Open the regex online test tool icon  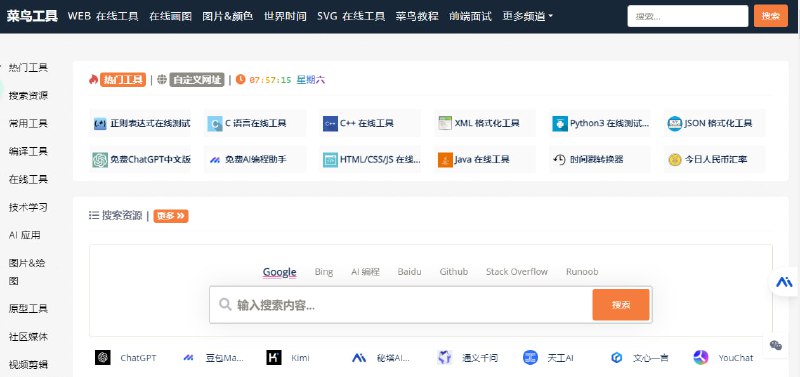[100, 123]
